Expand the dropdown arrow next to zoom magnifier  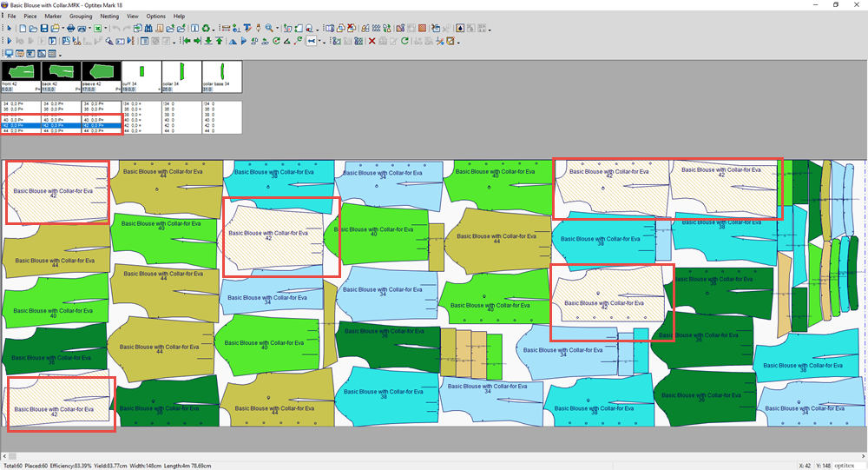[x=277, y=28]
